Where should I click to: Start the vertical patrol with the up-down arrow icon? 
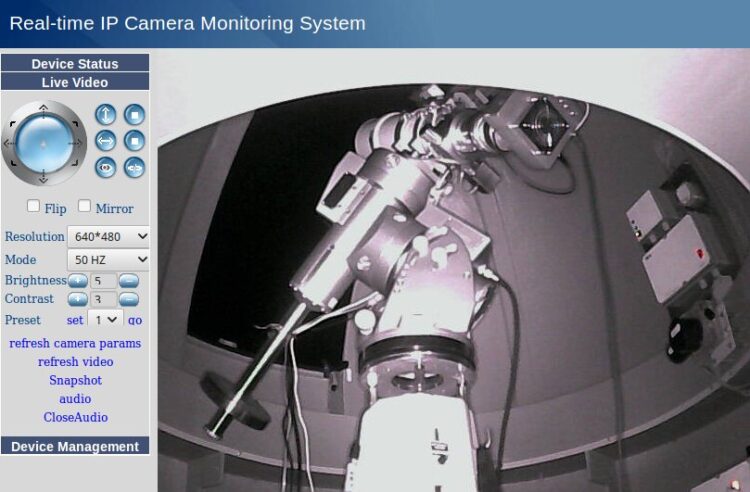click(x=106, y=115)
